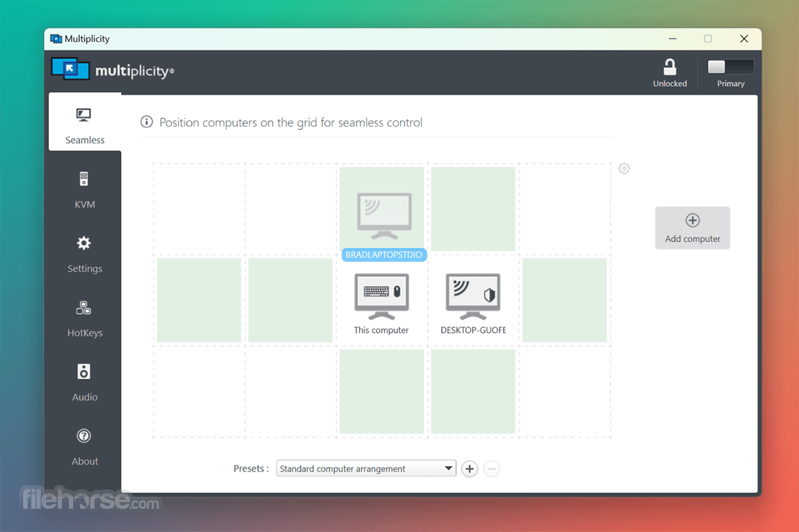Select the BRADLAPTOPSTDIO computer monitor icon

385,216
